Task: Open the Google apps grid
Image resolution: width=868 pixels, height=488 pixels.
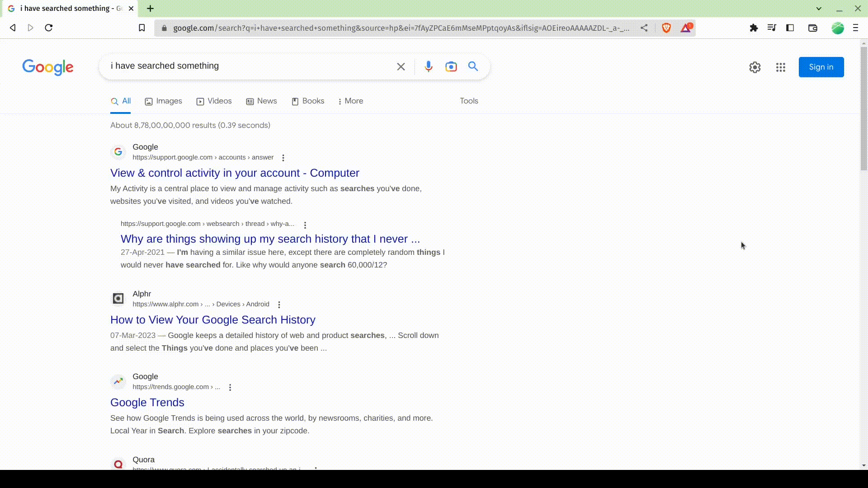Action: coord(781,67)
